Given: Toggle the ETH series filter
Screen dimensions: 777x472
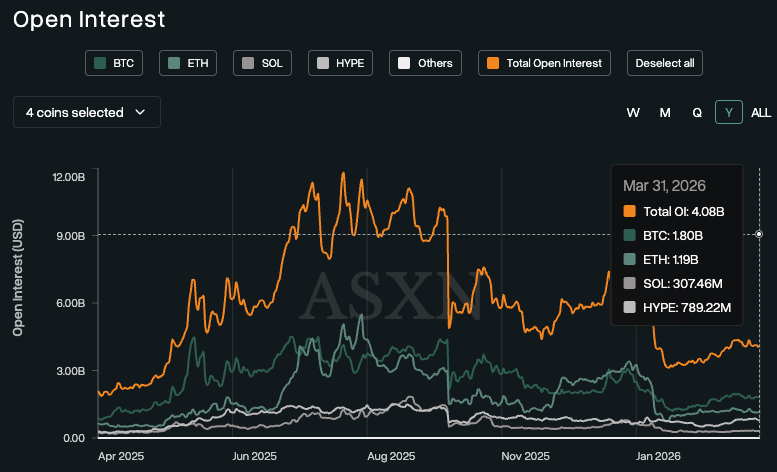Looking at the screenshot, I should click(189, 63).
